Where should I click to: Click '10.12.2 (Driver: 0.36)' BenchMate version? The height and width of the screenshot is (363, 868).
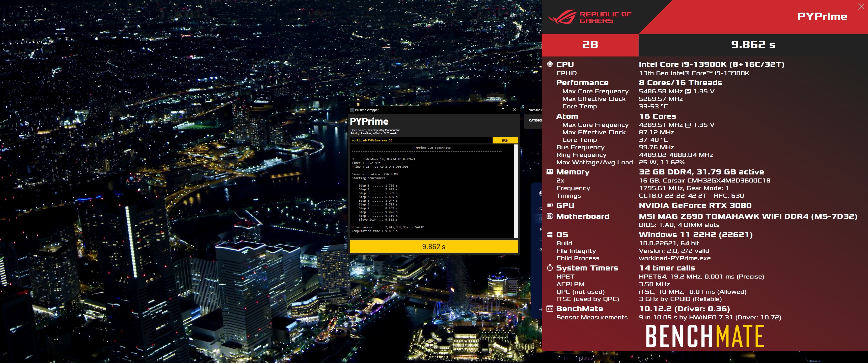click(x=684, y=309)
